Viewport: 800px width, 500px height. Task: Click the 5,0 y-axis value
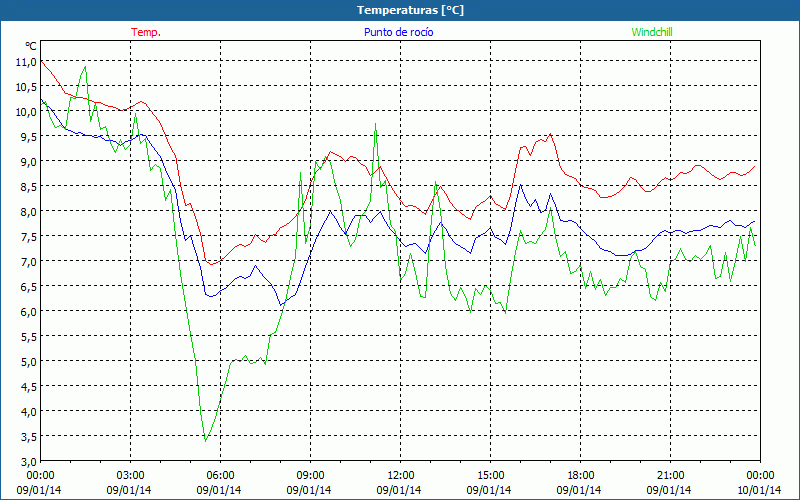tap(28, 362)
